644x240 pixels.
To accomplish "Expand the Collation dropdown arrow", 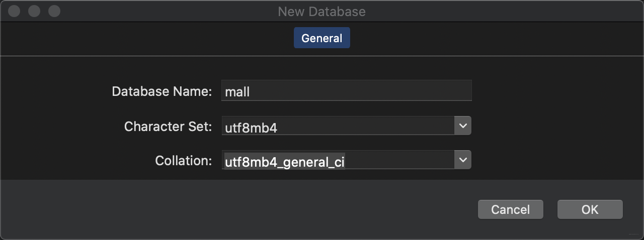I will coord(462,160).
